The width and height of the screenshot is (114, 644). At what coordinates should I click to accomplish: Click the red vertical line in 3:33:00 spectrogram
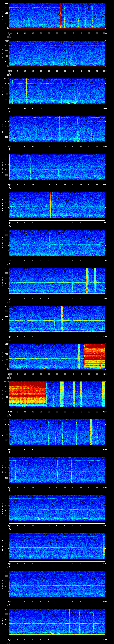[72, 91]
